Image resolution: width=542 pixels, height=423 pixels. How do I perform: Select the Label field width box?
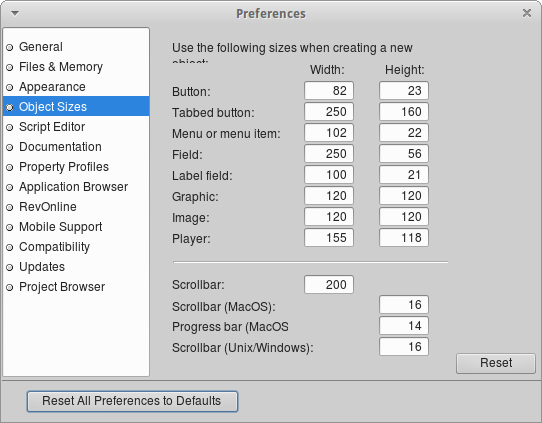coord(329,175)
